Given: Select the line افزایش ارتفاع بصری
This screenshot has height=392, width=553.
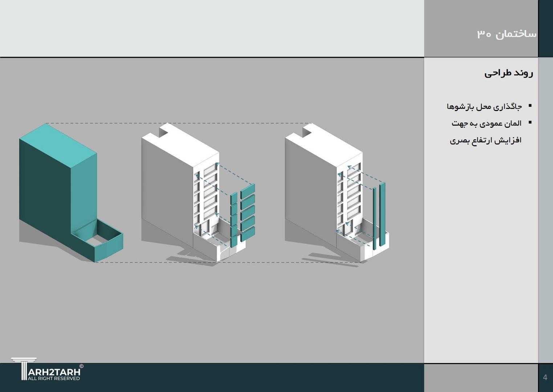Looking at the screenshot, I should pos(485,140).
